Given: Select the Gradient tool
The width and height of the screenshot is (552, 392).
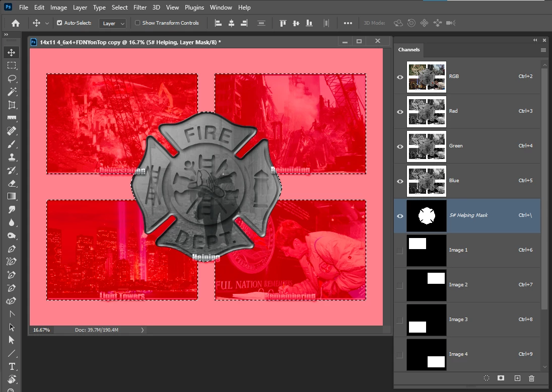Looking at the screenshot, I should tap(11, 196).
